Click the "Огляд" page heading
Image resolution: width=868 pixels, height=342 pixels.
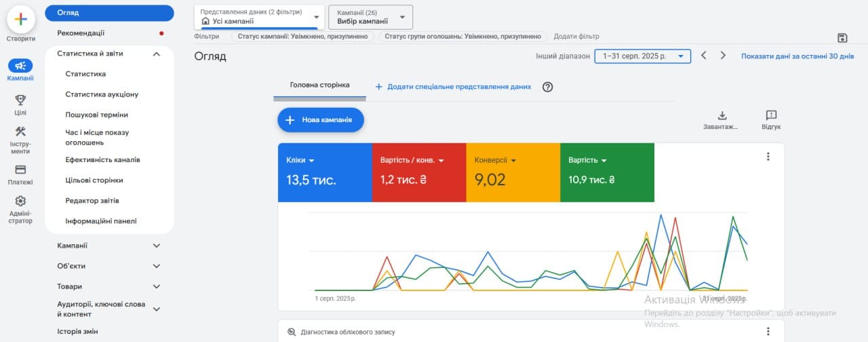[210, 56]
